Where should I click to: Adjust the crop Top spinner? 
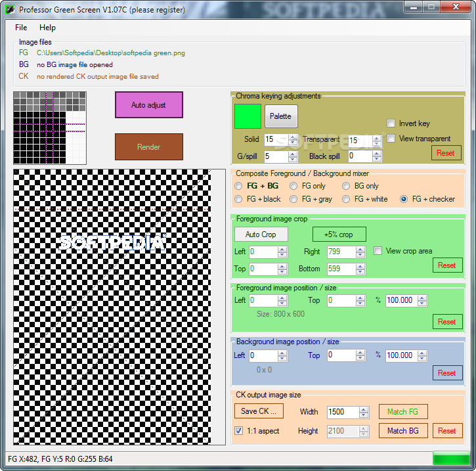pyautogui.click(x=282, y=269)
